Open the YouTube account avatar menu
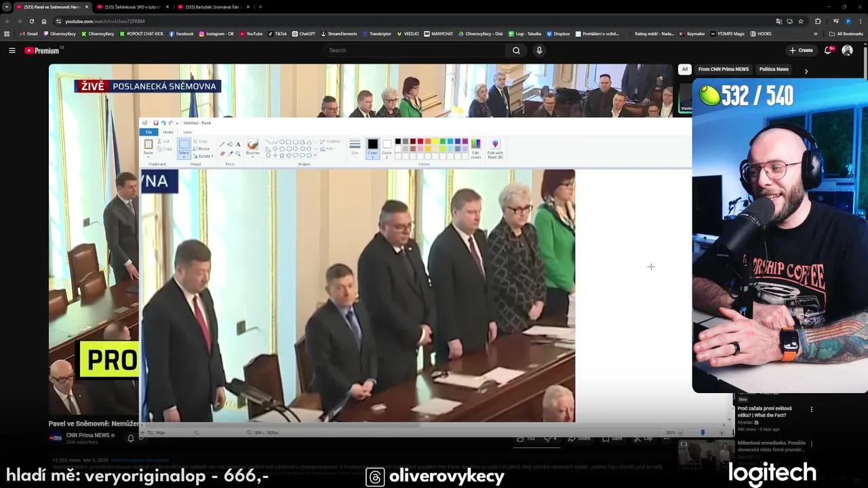 [847, 50]
